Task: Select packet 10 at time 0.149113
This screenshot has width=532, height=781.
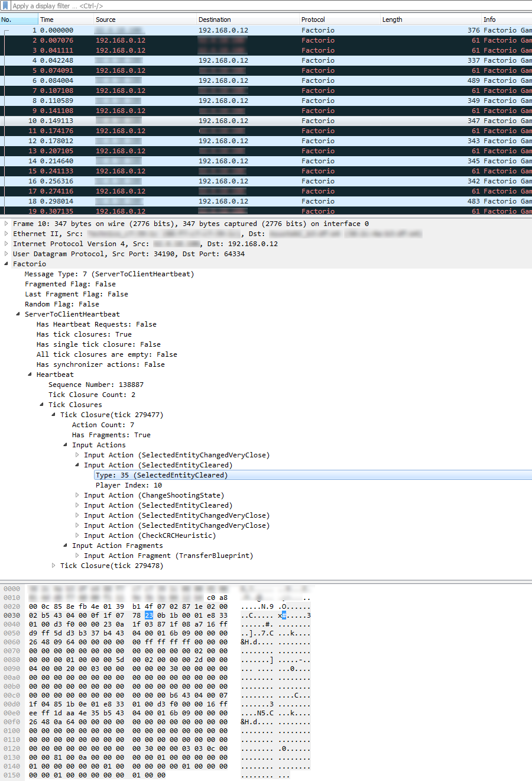Action: coord(266,121)
